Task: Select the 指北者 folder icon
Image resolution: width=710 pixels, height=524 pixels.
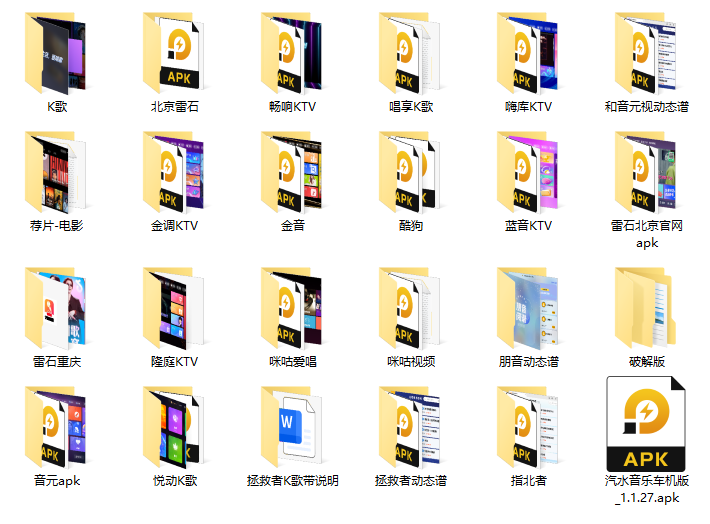Action: coord(528,427)
